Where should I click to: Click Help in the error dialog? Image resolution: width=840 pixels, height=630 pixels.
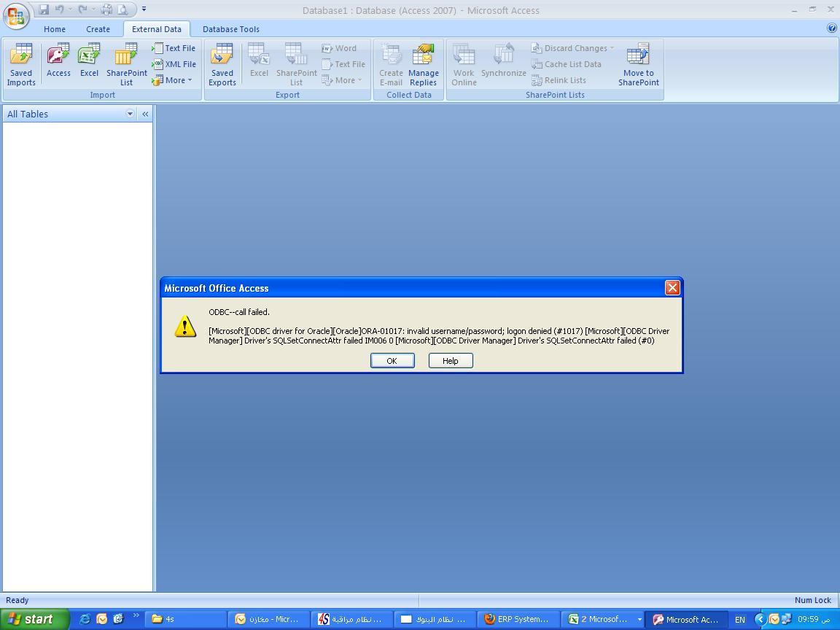[x=450, y=361]
